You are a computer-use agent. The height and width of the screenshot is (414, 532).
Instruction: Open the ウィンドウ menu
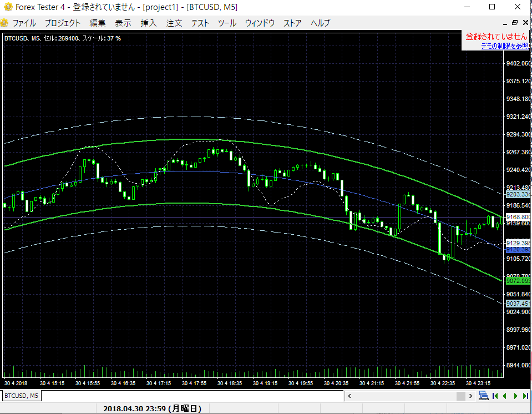coord(260,23)
